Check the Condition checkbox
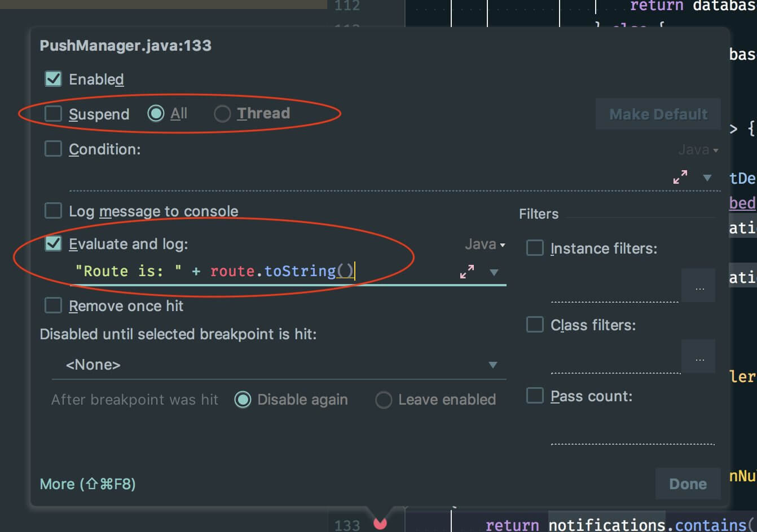The width and height of the screenshot is (757, 532). point(52,149)
